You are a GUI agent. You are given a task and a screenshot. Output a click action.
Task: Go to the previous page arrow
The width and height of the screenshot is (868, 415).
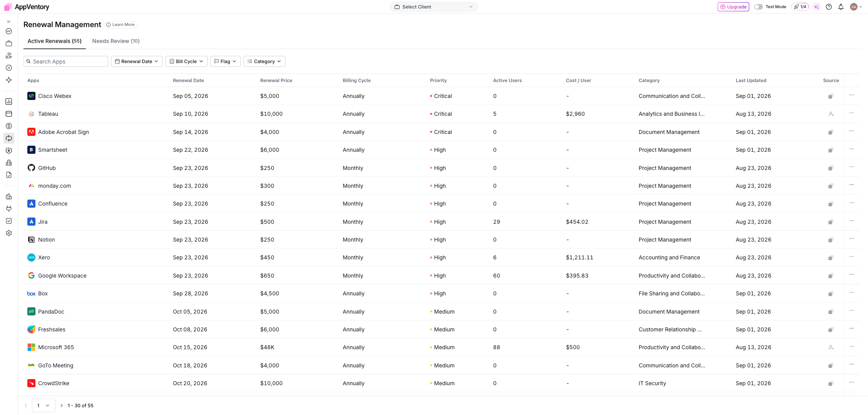[26, 405]
